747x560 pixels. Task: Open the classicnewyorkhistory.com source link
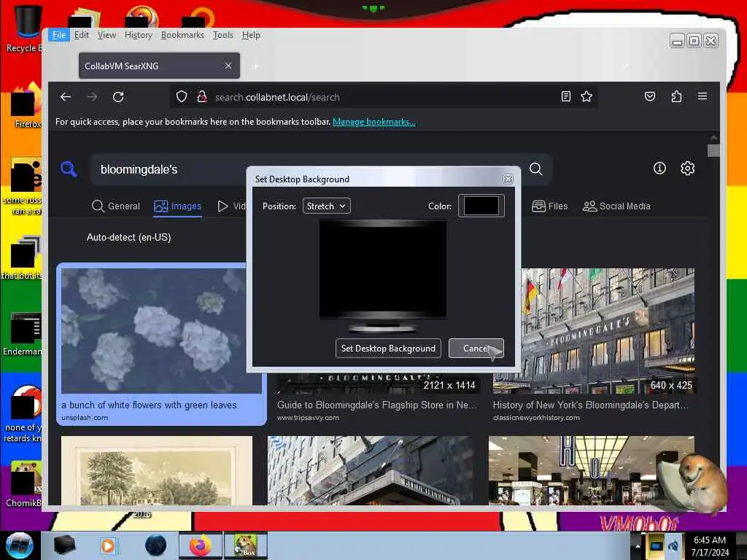pos(536,418)
